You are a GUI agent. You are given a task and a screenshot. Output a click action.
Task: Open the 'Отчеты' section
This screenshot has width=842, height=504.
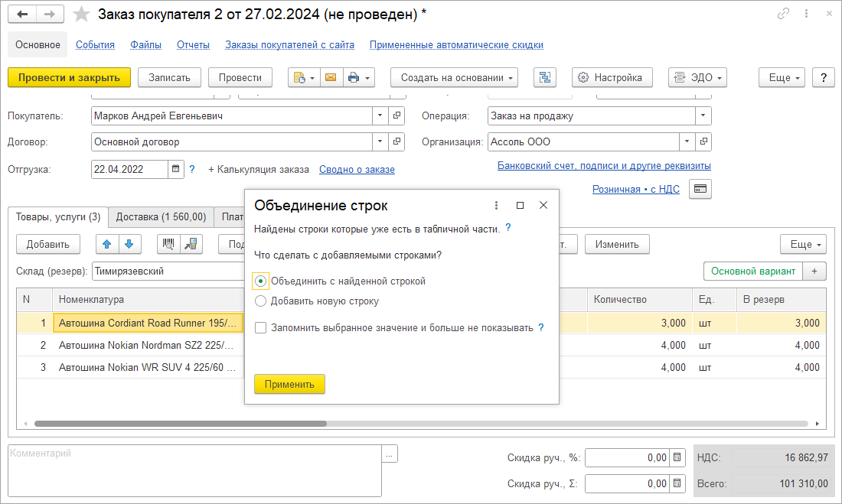click(194, 44)
